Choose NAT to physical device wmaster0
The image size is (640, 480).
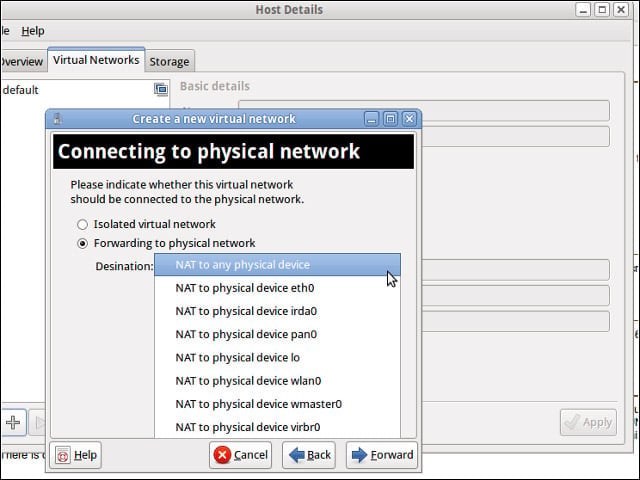(x=277, y=404)
